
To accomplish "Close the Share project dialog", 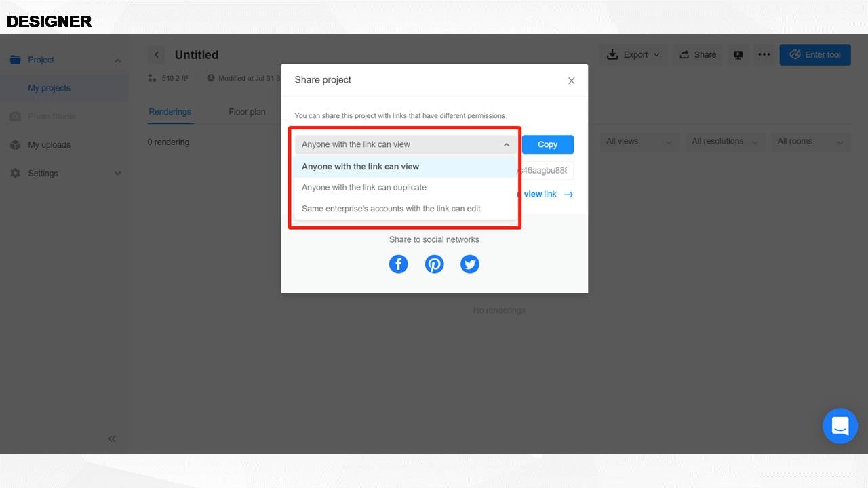I will (571, 81).
